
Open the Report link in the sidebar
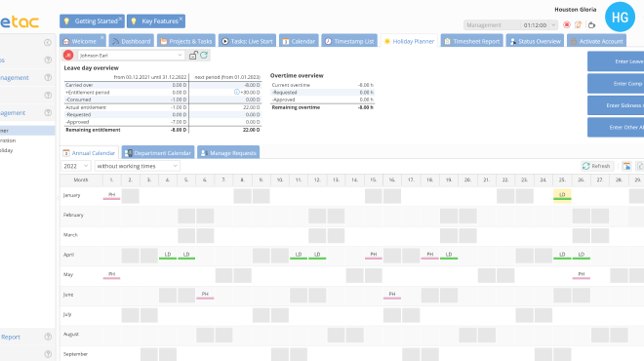pos(11,337)
